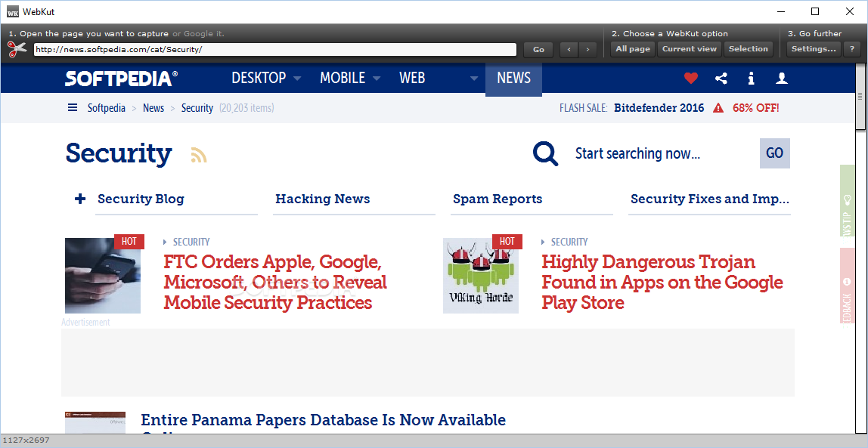Viewport: 868px width, 448px height.
Task: Click the Softpedia breadcrumb link
Action: (x=107, y=108)
